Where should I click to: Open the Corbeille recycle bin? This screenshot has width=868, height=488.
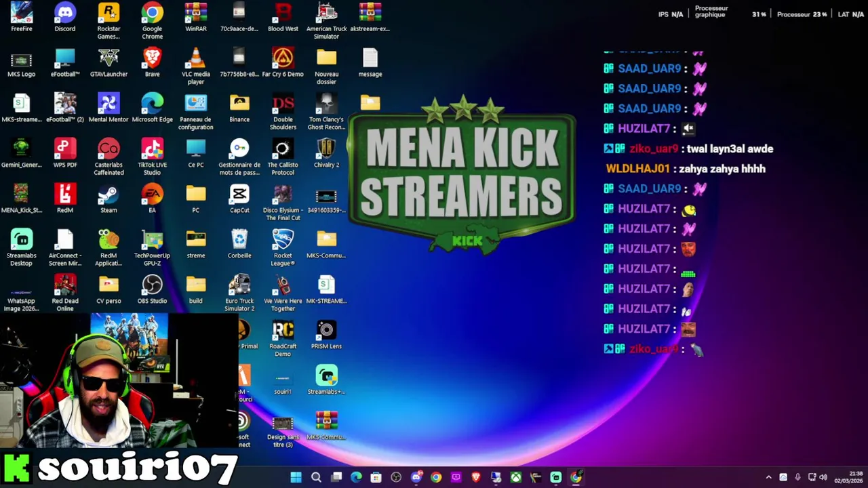(x=239, y=245)
